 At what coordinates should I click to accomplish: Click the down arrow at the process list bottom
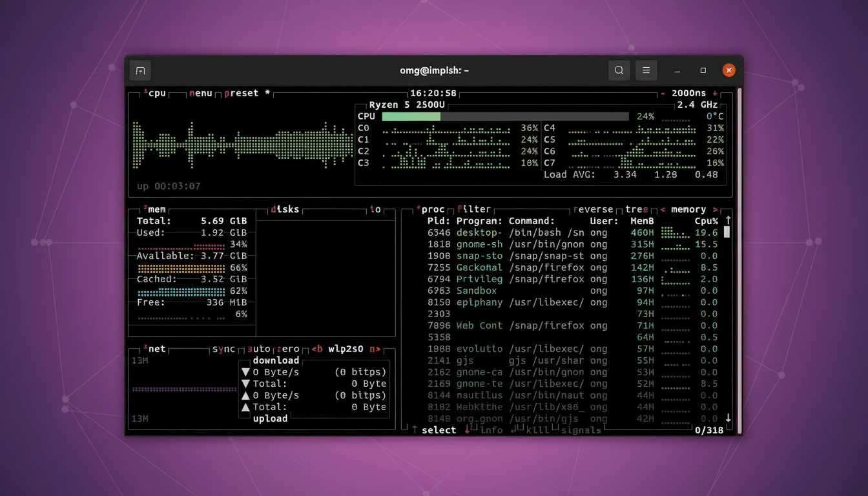click(x=729, y=418)
